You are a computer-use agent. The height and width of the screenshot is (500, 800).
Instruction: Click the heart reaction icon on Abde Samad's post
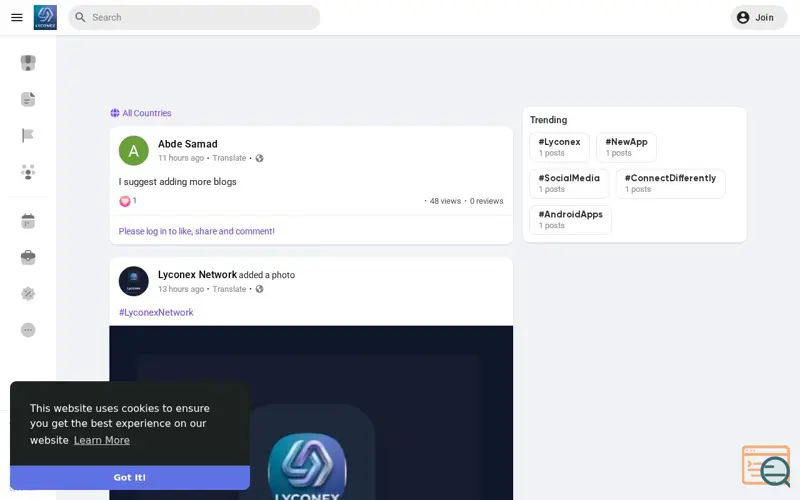coord(124,201)
